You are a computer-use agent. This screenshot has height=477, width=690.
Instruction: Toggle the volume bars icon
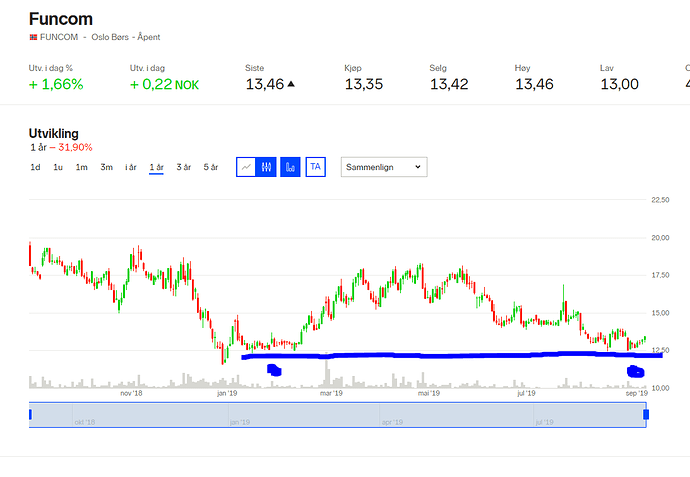[290, 167]
